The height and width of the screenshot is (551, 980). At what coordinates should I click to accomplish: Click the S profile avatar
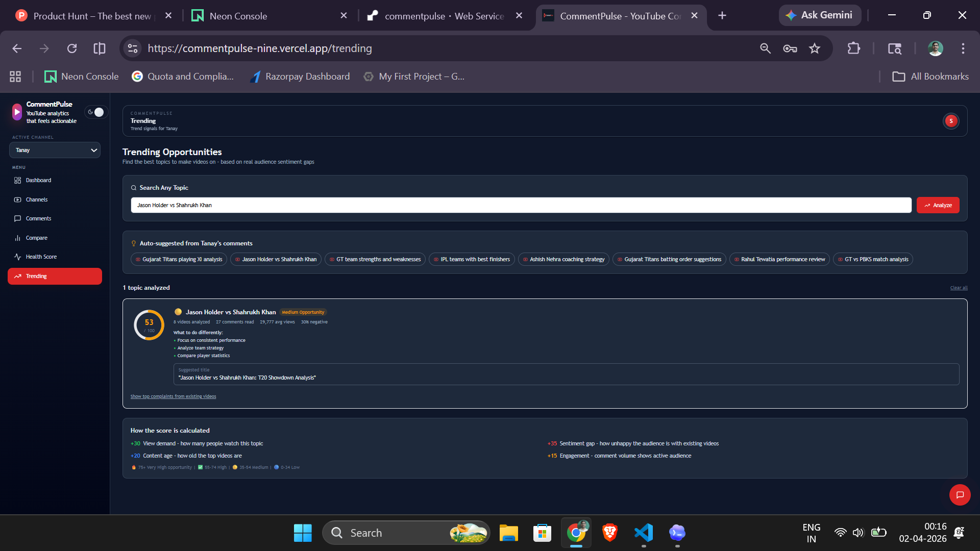[x=950, y=121]
